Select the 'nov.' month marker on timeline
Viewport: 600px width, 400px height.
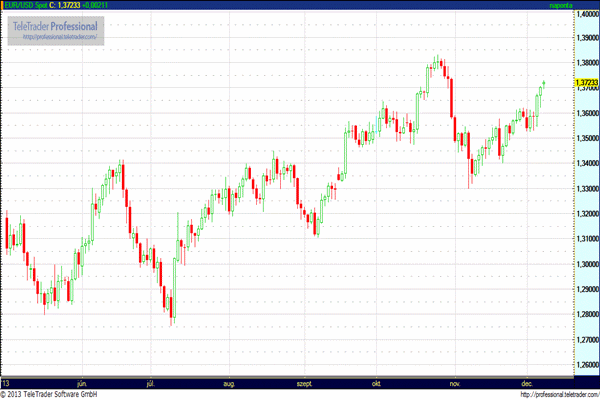click(455, 384)
